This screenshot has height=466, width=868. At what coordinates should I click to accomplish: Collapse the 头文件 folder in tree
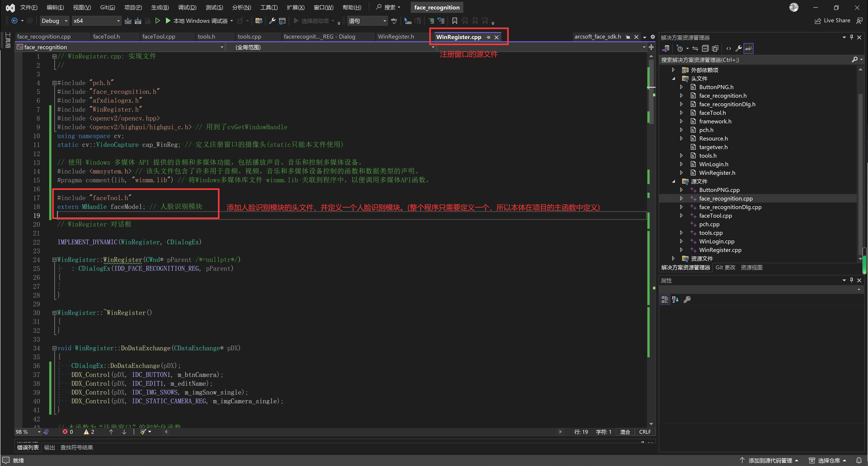coord(673,79)
